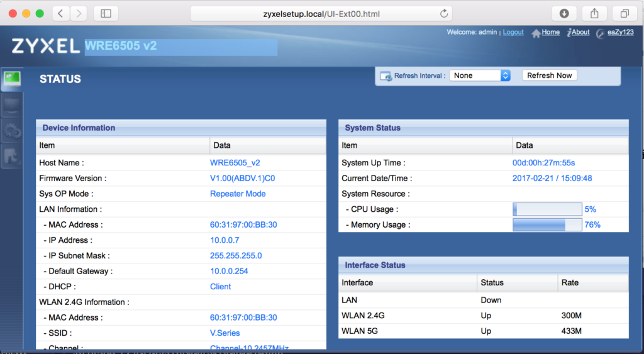Click the green Status monitor sidebar icon

click(12, 79)
